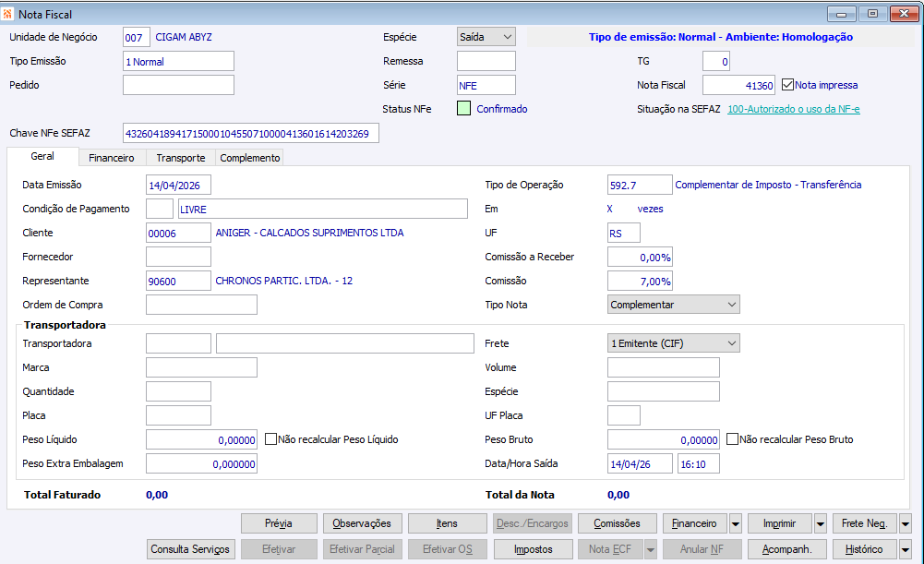
Task: Open the Frete Emitente (CIF) dropdown
Action: click(x=674, y=343)
